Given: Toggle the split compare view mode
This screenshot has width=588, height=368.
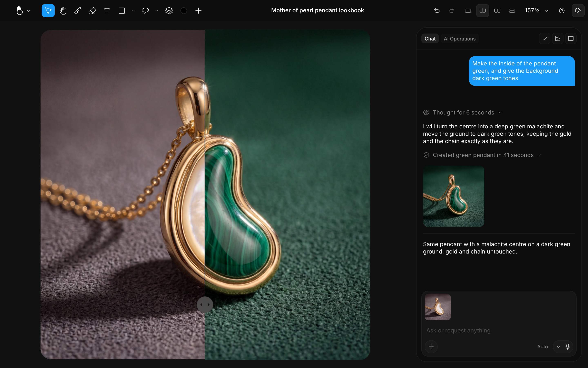Looking at the screenshot, I should coord(483,10).
